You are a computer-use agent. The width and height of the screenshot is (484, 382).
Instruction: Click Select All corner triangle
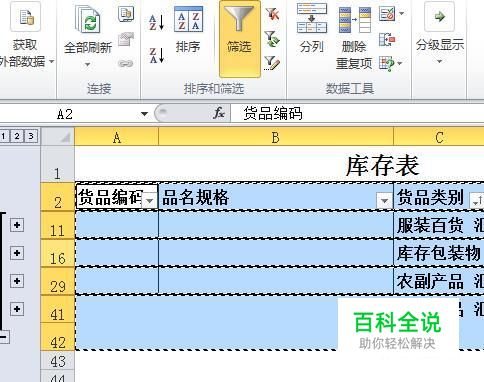click(x=57, y=136)
